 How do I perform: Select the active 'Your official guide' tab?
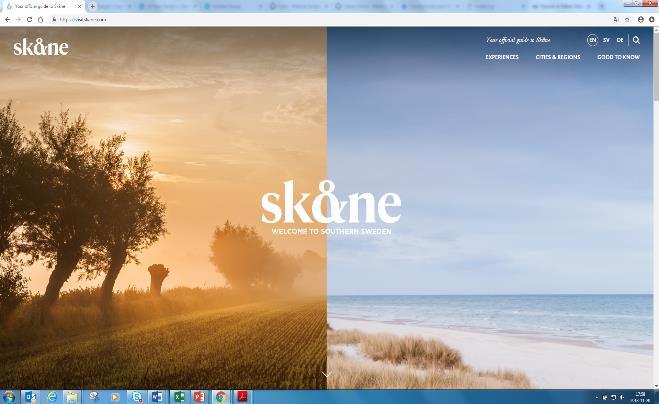[x=43, y=6]
